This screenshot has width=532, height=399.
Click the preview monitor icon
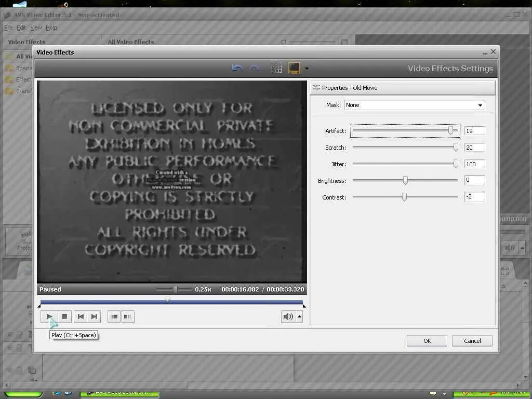(x=294, y=68)
